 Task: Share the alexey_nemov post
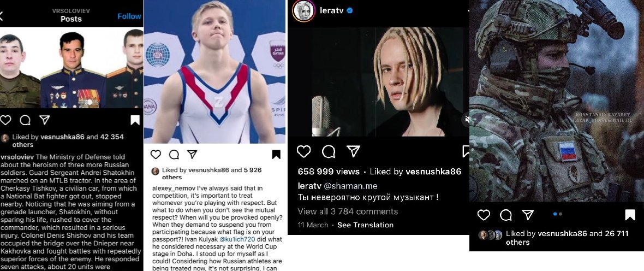point(192,154)
